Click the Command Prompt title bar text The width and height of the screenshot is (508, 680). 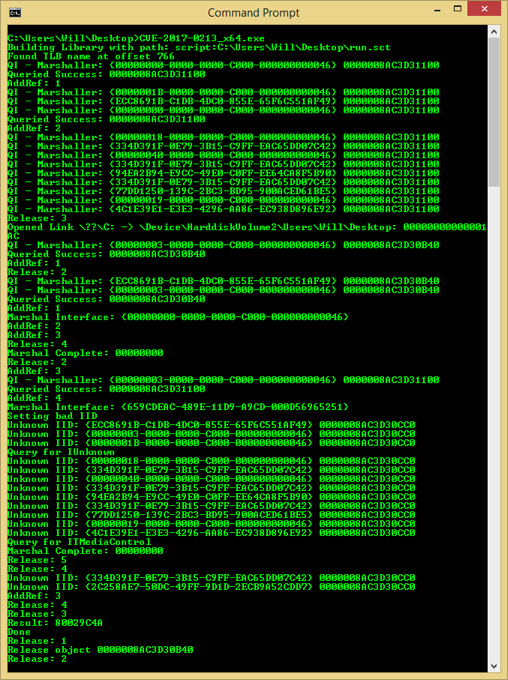[253, 13]
